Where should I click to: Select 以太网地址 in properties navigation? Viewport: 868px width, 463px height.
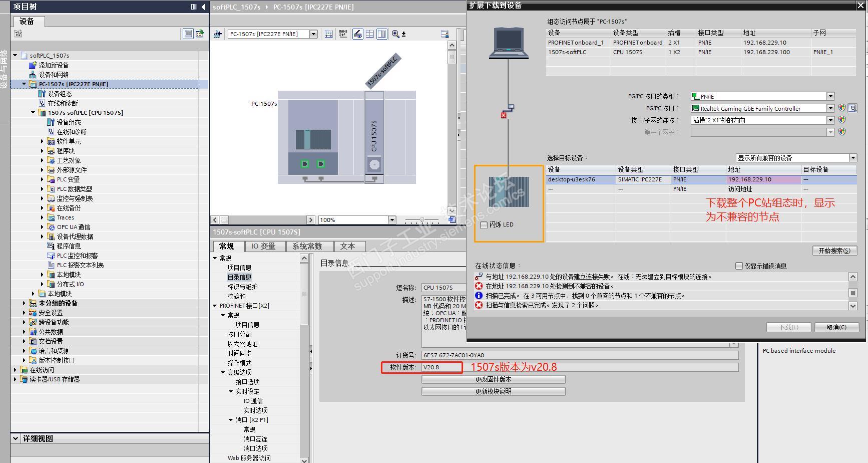tap(242, 344)
